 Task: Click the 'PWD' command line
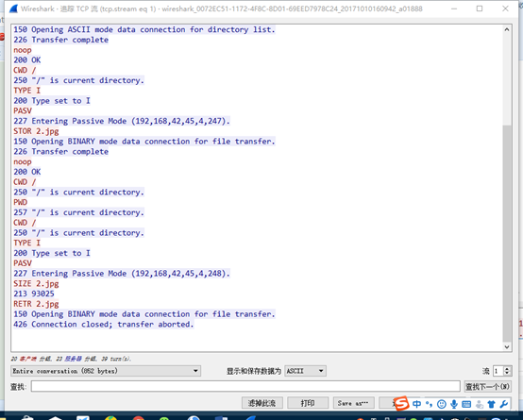(x=21, y=203)
